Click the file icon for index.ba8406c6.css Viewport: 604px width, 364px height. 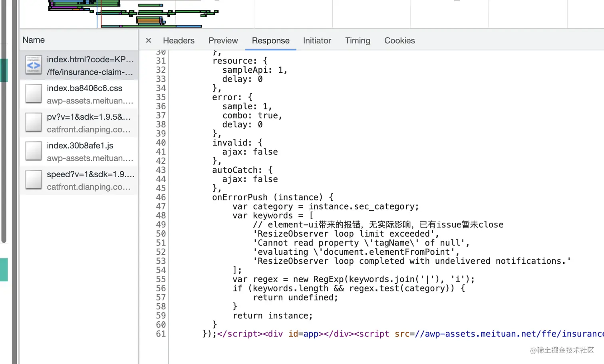click(34, 94)
